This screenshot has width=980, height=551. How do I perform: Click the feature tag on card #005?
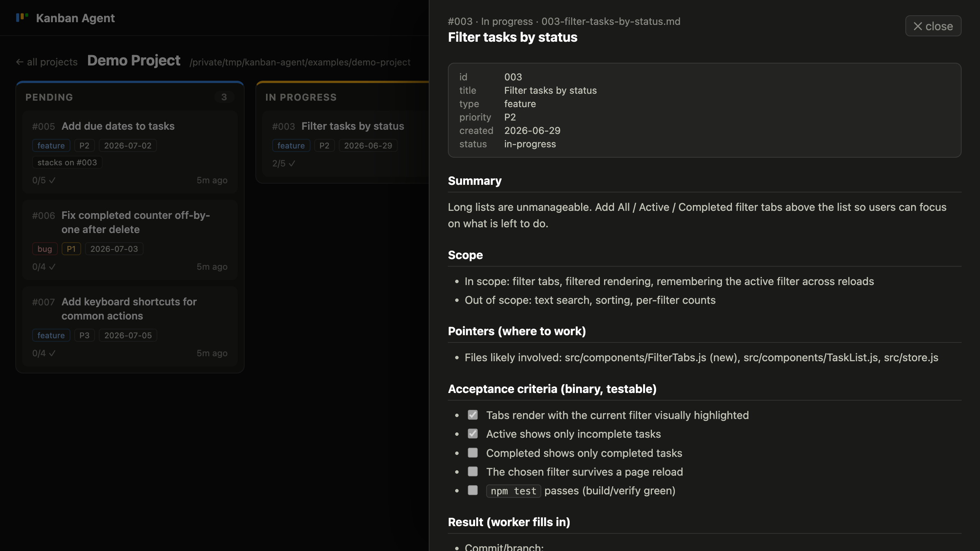pos(51,146)
